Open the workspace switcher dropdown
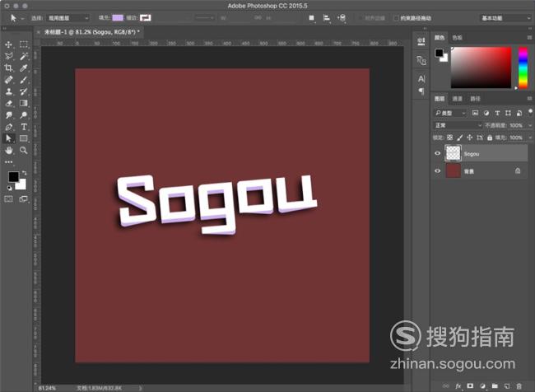This screenshot has width=535, height=392. [x=505, y=18]
